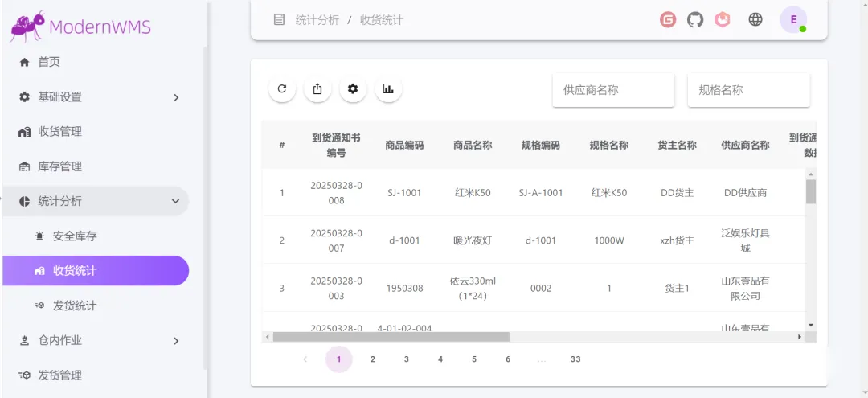Click the 商品编码 column header

pyautogui.click(x=404, y=145)
